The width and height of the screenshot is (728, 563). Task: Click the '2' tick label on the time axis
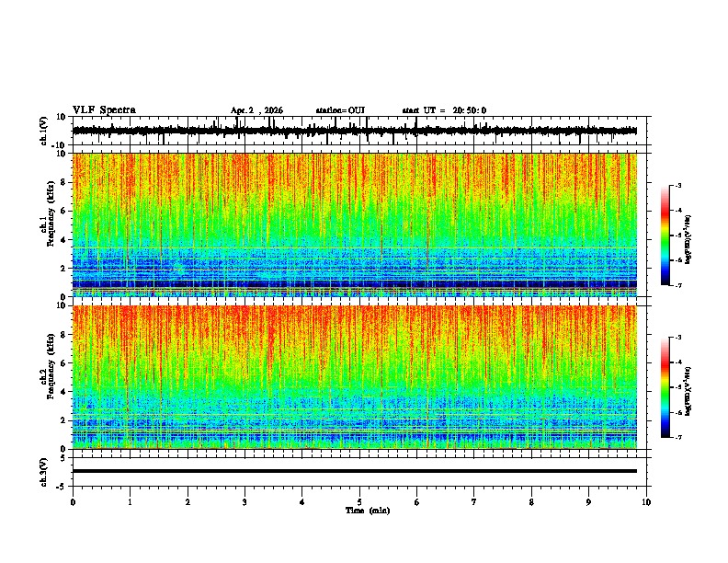point(188,502)
